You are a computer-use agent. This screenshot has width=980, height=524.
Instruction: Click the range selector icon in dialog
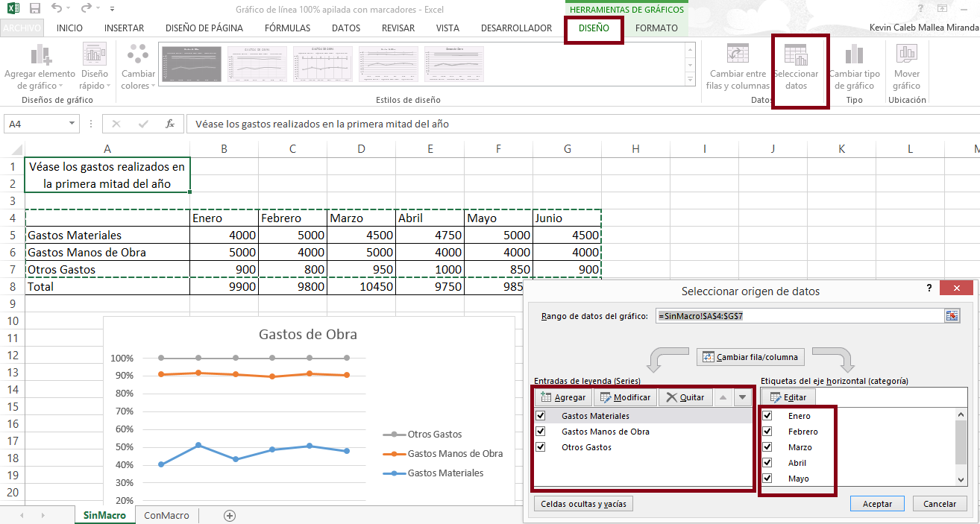(x=952, y=316)
